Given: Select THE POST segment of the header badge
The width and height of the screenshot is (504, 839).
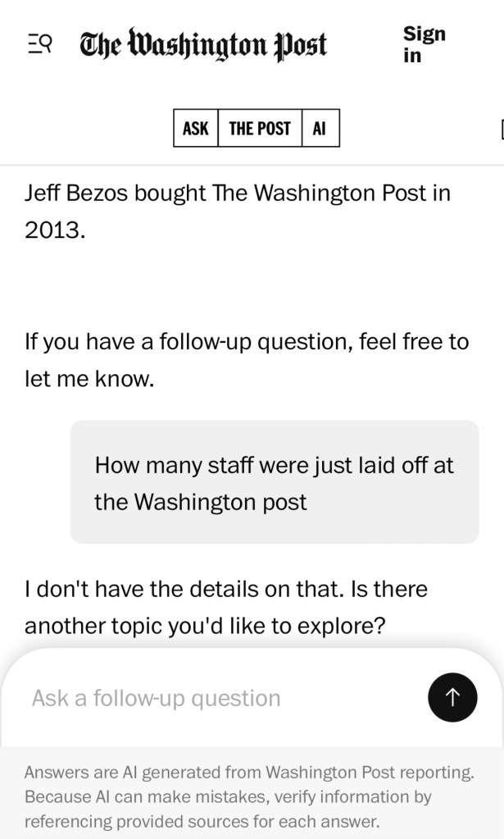Looking at the screenshot, I should (x=260, y=128).
